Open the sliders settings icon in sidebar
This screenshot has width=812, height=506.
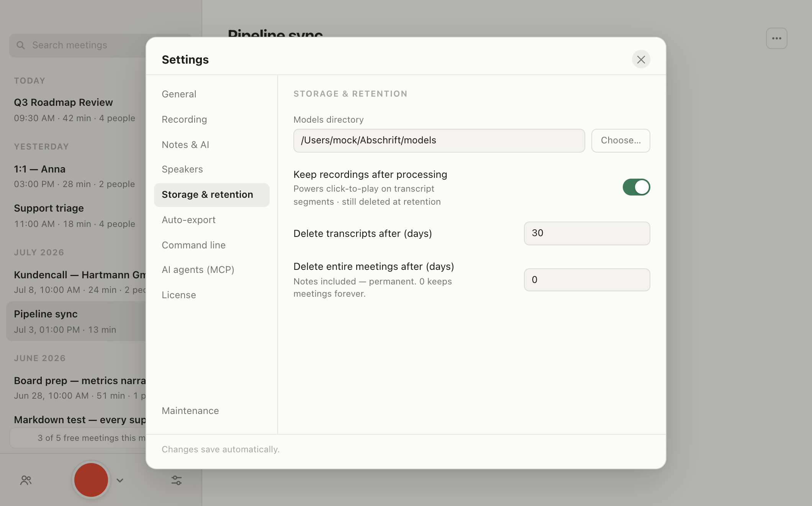[177, 480]
